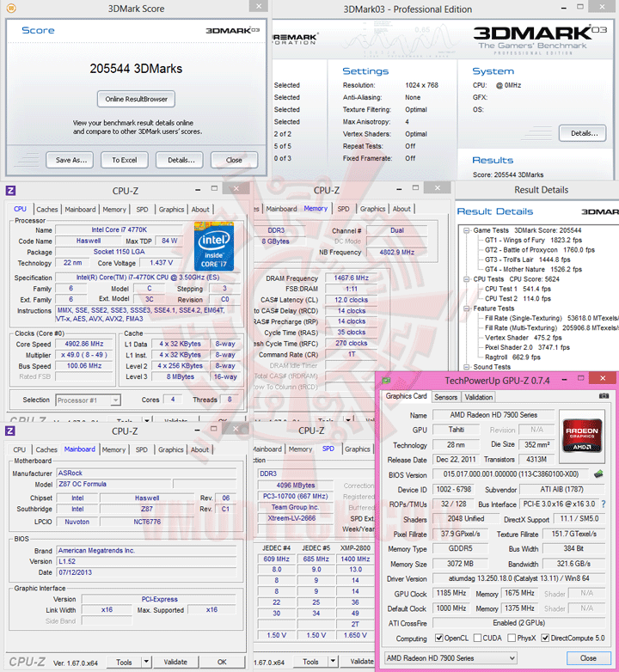
Task: Click the Core Speed 4902.86 MHz value
Action: 84,344
